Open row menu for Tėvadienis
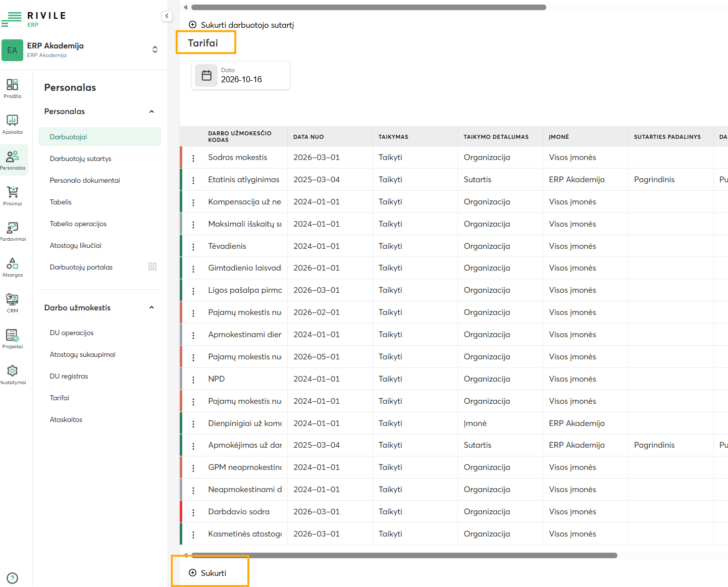Image resolution: width=728 pixels, height=587 pixels. coord(193,247)
